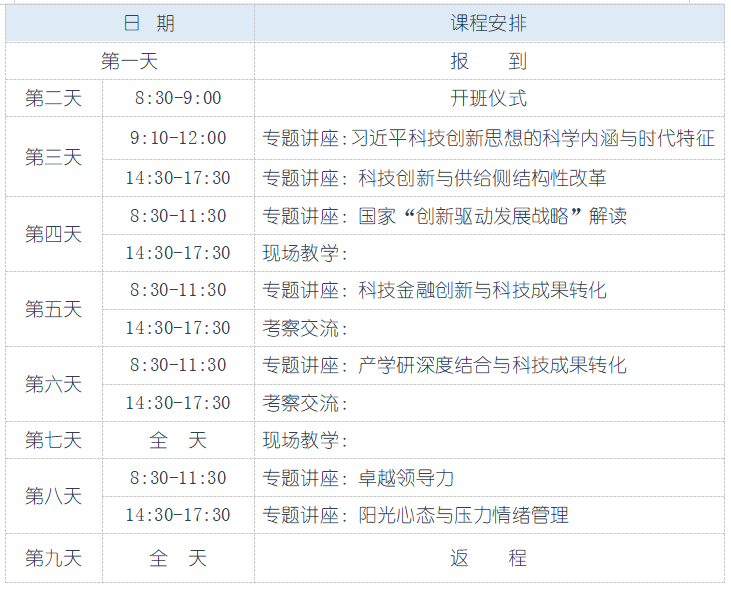Click 第九天 '全 天' cell
The image size is (731, 589).
(x=179, y=558)
